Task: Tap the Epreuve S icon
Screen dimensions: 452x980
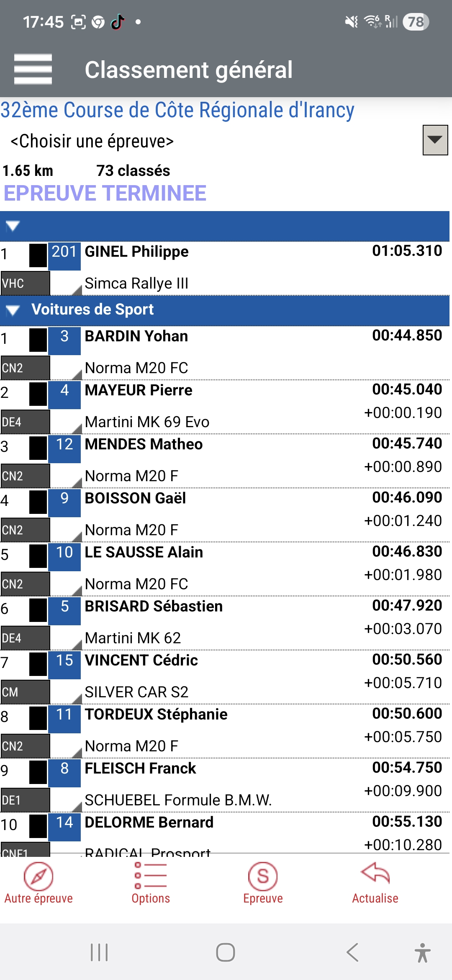Action: (x=263, y=876)
